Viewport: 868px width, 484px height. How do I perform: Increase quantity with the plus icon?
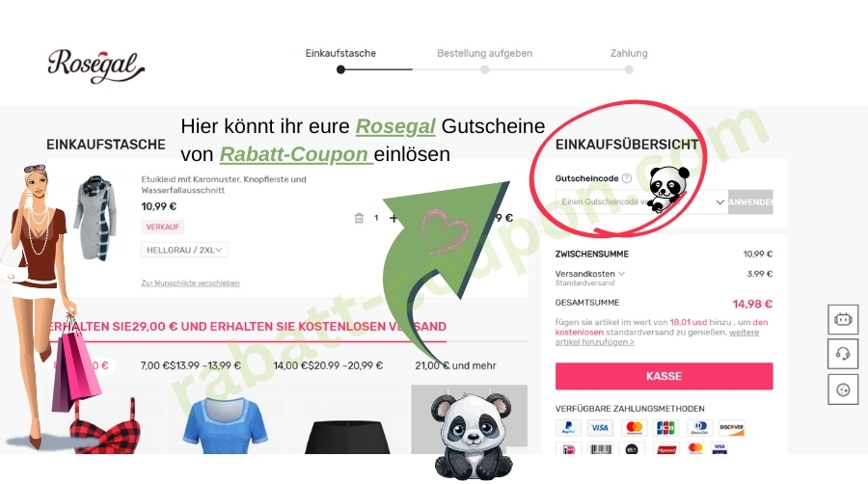[x=393, y=218]
